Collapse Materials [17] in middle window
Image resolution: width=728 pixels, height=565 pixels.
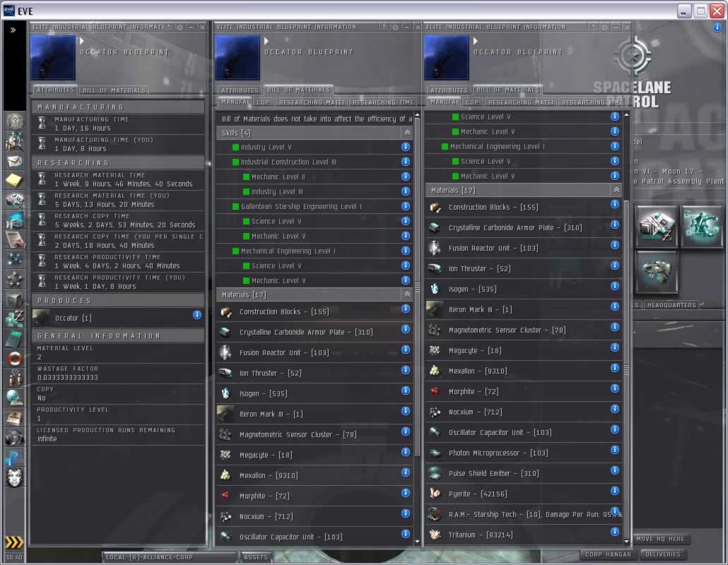[407, 295]
